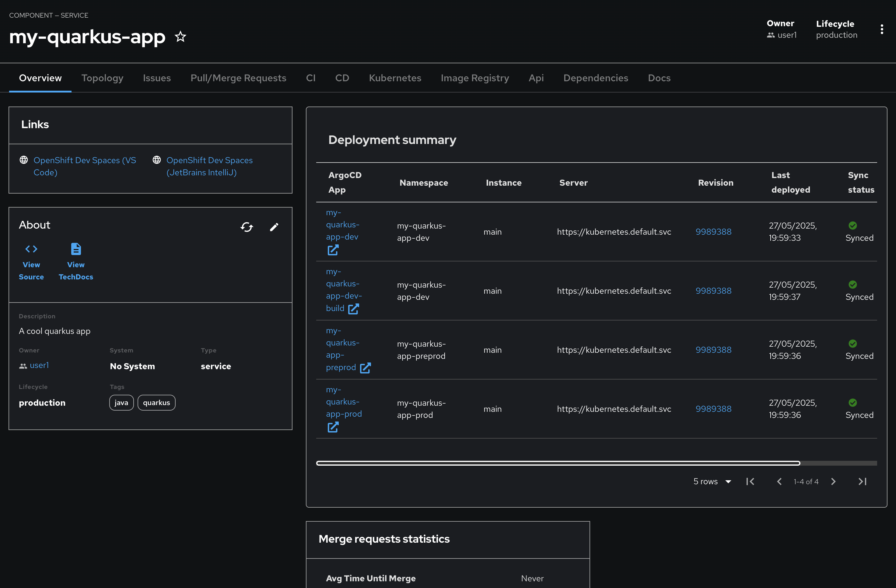Screen dimensions: 896x588
Task: Click the View Source code icon
Action: click(x=31, y=249)
